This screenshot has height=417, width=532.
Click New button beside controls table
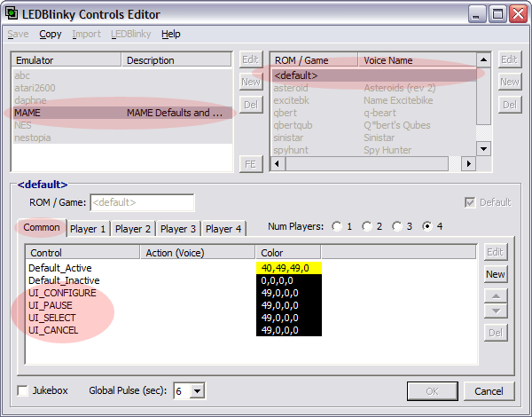[496, 274]
